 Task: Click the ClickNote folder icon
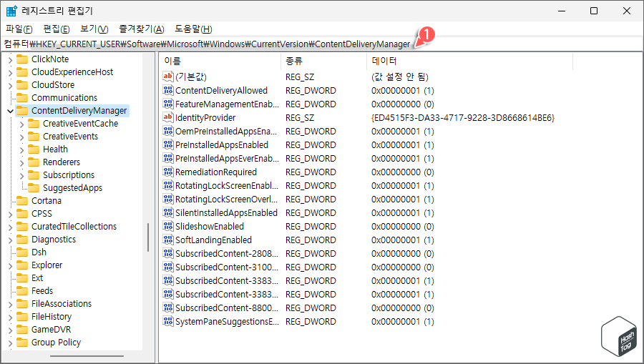click(x=21, y=59)
